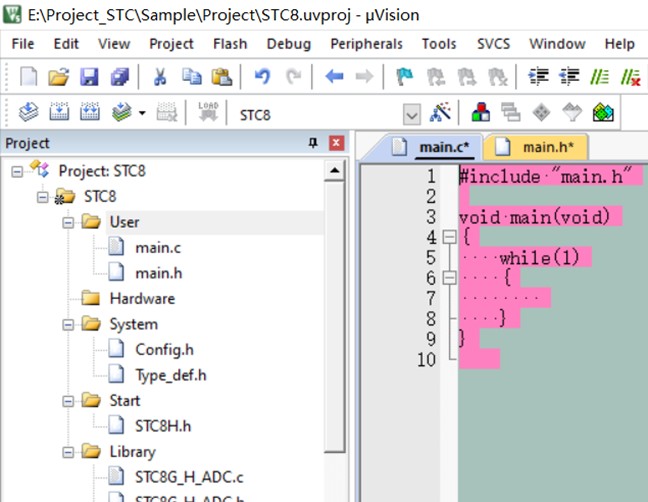The image size is (648, 502).
Task: Click the Open file icon
Action: point(59,76)
